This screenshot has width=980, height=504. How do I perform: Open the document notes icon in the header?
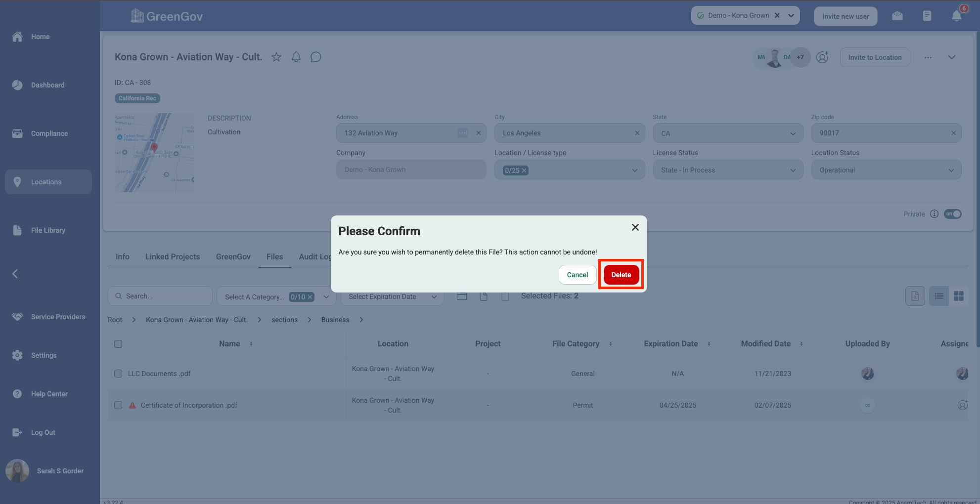click(927, 16)
